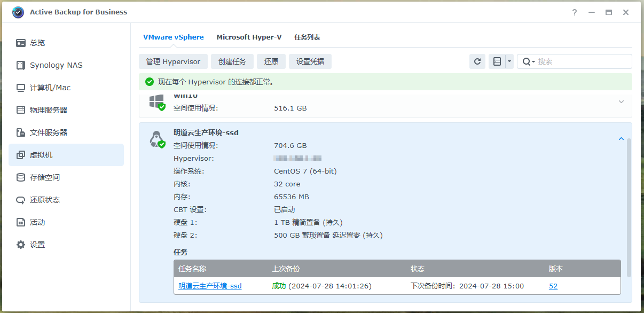
Task: Click the Linux penguin VM icon
Action: tap(156, 139)
